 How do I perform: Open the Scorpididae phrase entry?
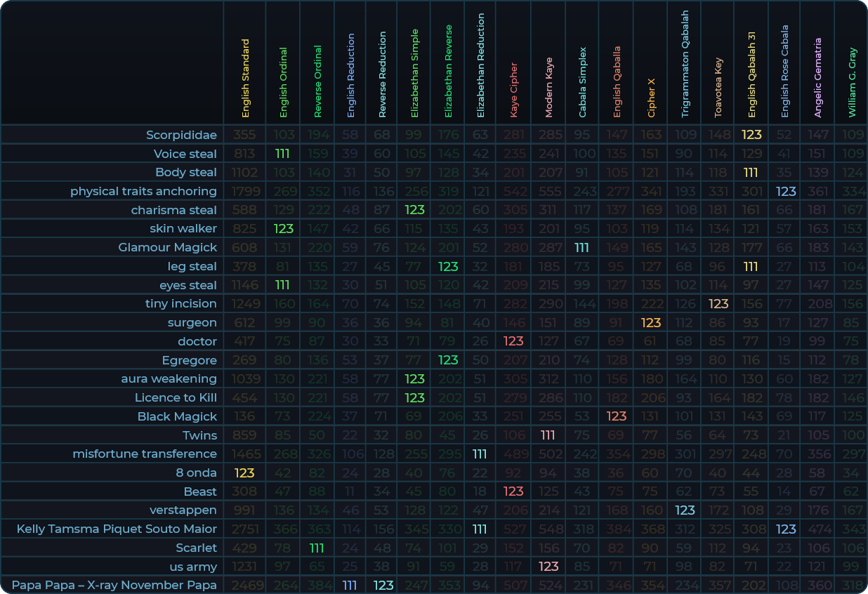click(181, 135)
